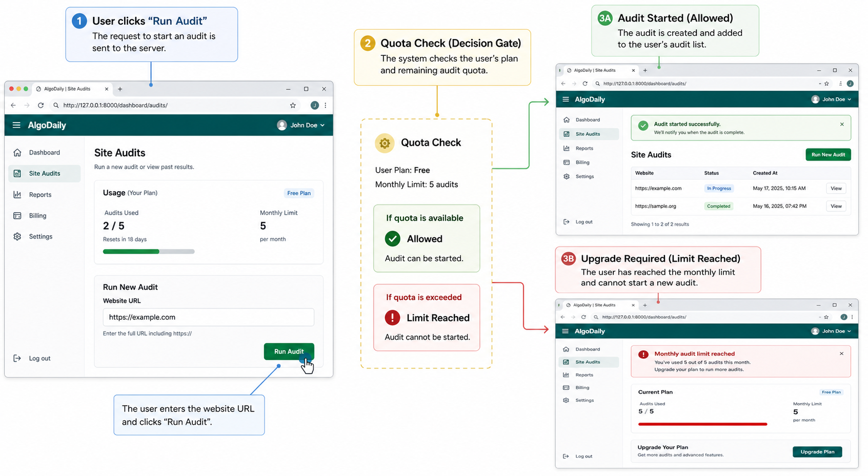The image size is (868, 476).
Task: Expand John Doe user menu in left window
Action: (x=301, y=125)
